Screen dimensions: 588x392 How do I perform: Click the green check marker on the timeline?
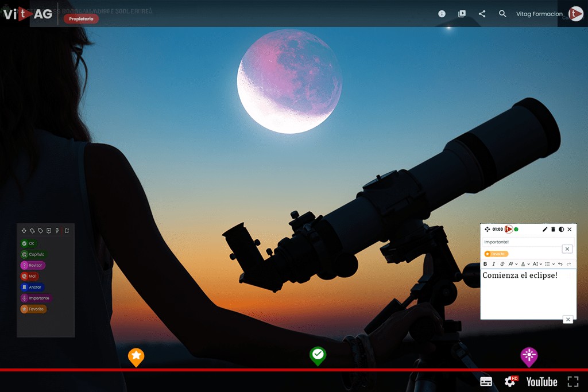(318, 356)
